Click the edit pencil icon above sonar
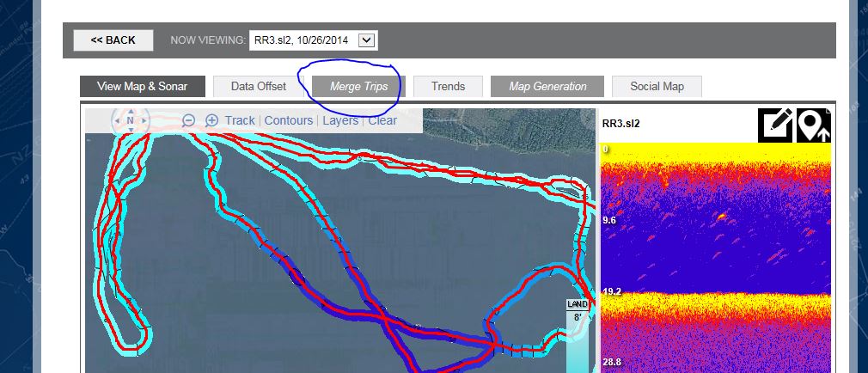Image resolution: width=868 pixels, height=373 pixels. pyautogui.click(x=775, y=125)
